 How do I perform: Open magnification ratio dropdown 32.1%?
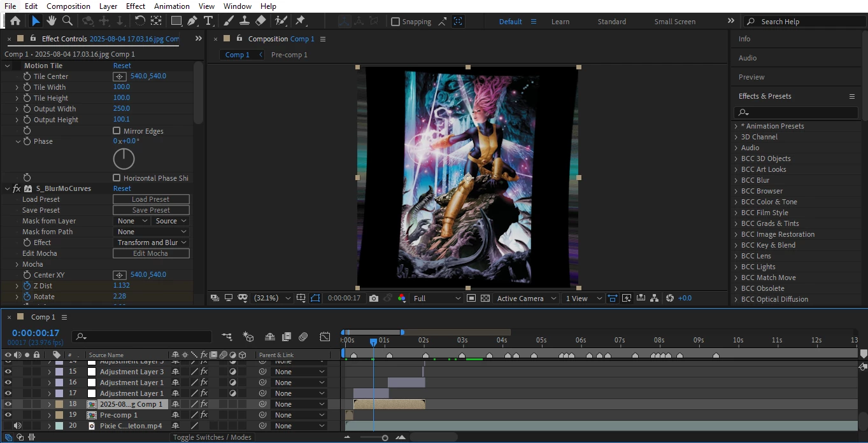tap(273, 298)
